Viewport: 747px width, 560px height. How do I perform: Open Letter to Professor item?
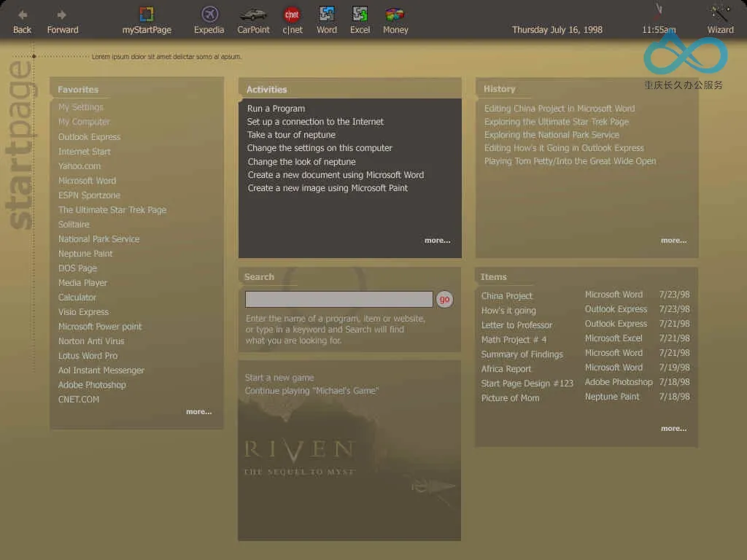click(x=516, y=325)
